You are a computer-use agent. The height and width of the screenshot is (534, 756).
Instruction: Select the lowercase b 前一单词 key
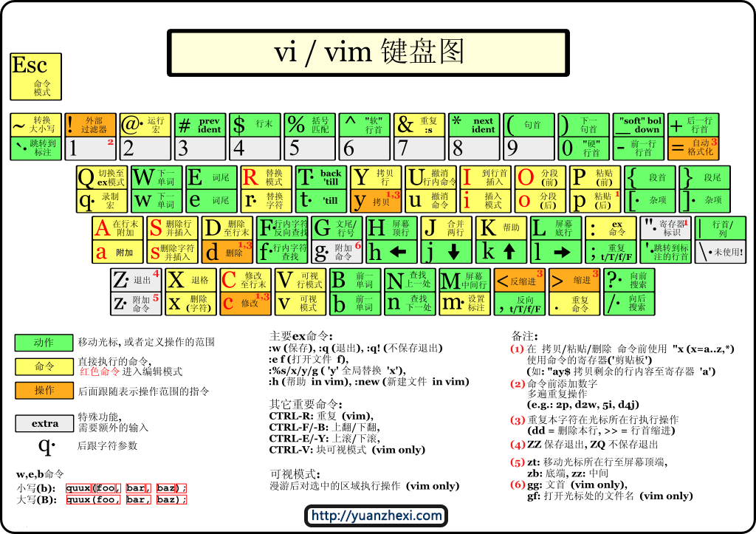pos(355,304)
